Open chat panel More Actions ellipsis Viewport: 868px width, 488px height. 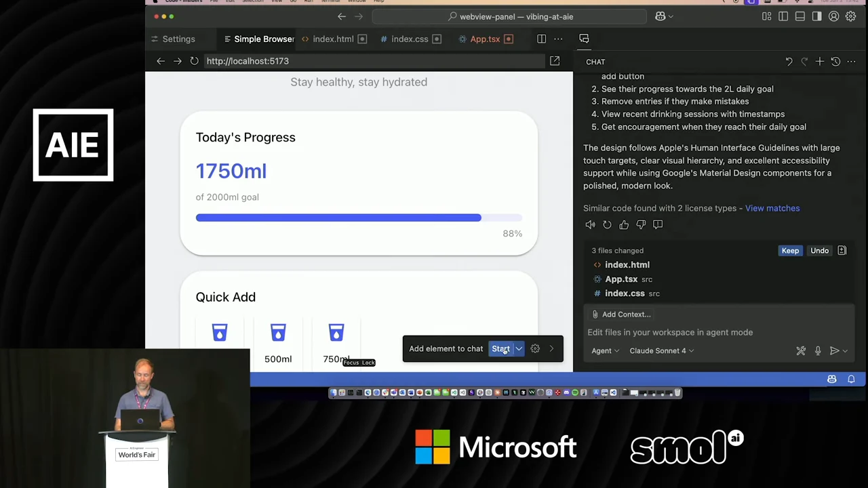851,62
